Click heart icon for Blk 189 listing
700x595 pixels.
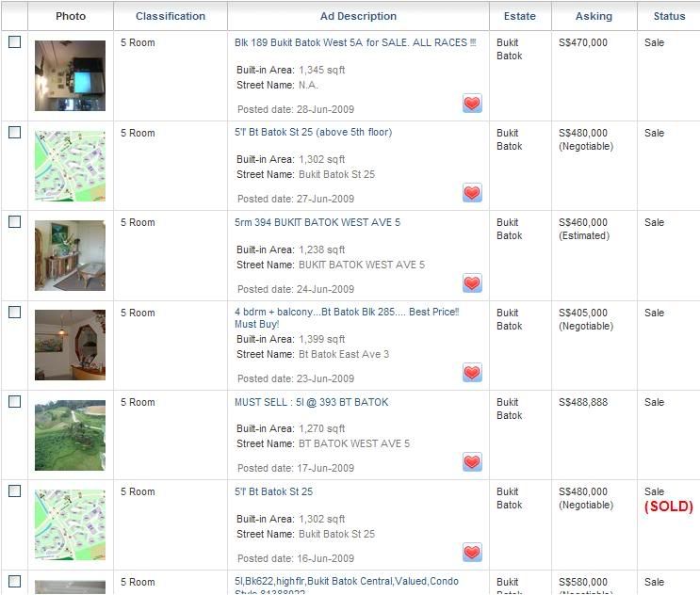tap(472, 104)
